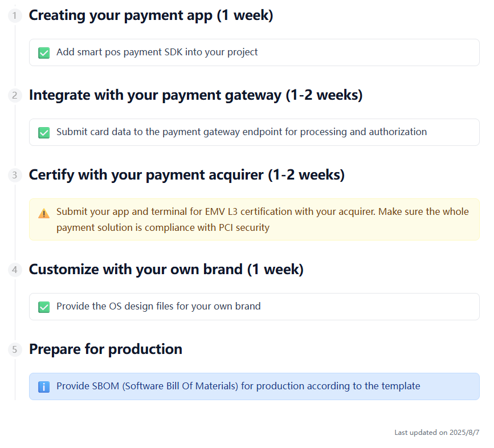Click the blue info icon beside SBOM

pos(44,387)
